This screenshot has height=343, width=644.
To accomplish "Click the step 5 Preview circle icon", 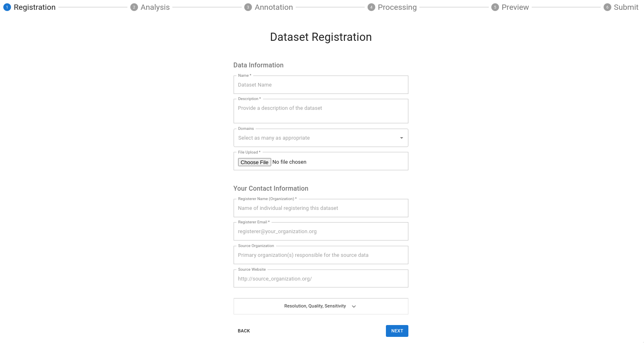I will [495, 7].
